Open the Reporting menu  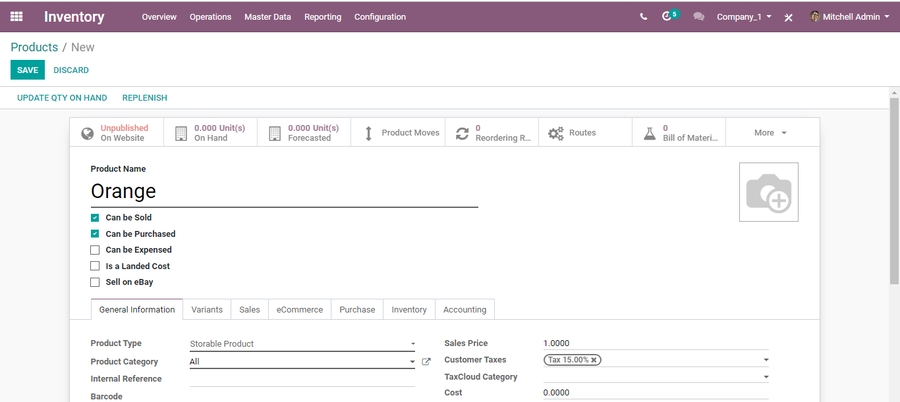tap(322, 17)
